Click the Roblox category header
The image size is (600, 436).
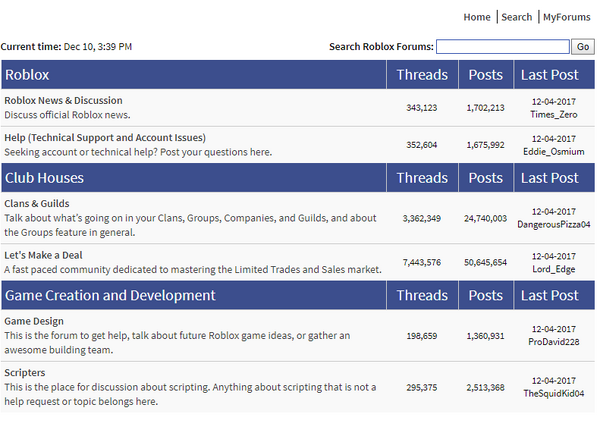(x=27, y=75)
